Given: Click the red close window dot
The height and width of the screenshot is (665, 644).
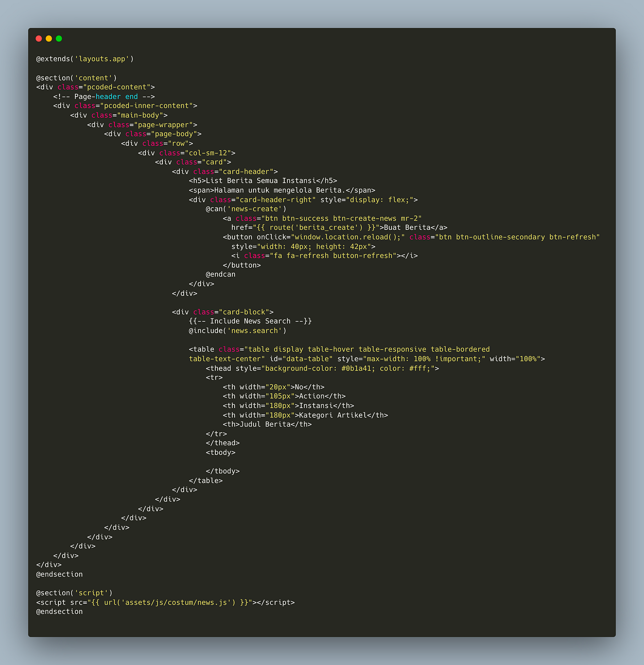Looking at the screenshot, I should (x=39, y=39).
